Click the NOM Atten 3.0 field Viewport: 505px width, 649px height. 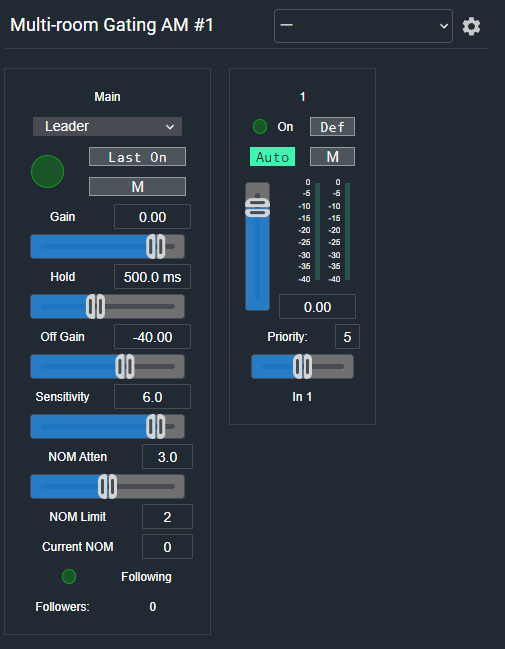pyautogui.click(x=167, y=457)
